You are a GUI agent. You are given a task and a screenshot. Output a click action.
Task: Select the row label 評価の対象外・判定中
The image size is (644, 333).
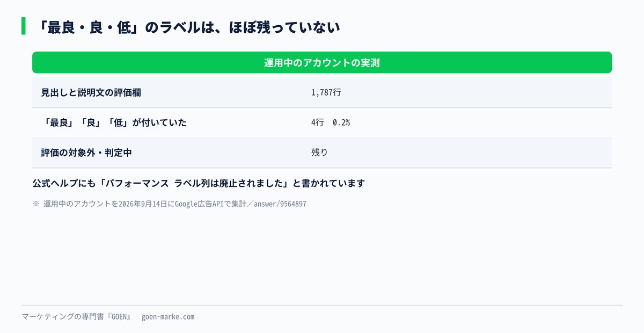click(x=86, y=153)
